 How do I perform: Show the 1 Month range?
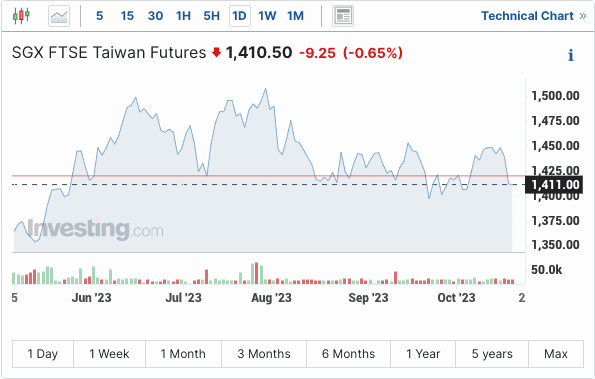tap(183, 354)
